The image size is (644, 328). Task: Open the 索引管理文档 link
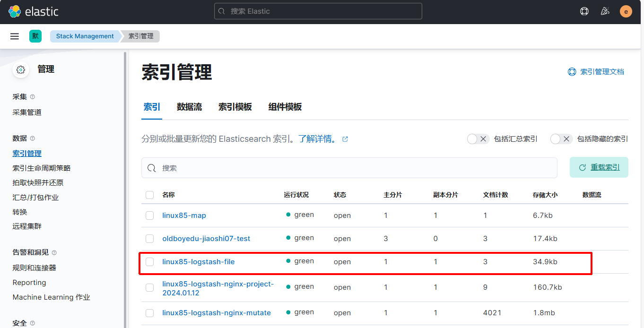(601, 72)
